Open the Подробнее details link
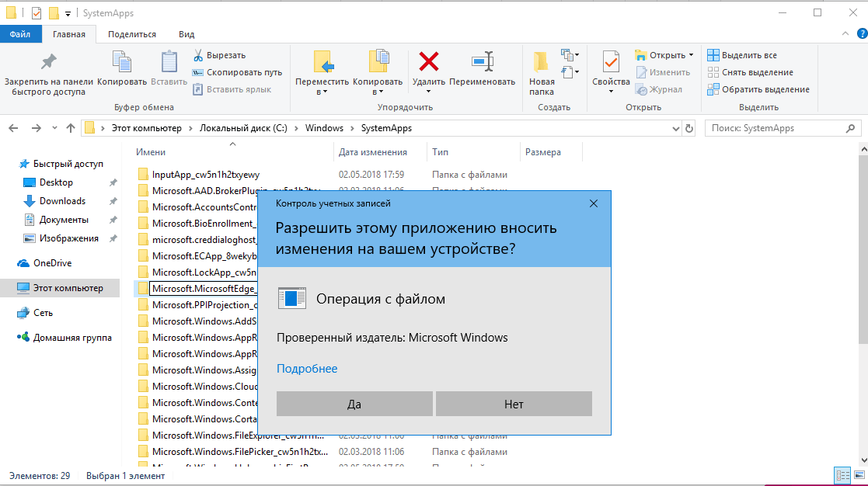Viewport: 868px width, 486px height. click(307, 369)
